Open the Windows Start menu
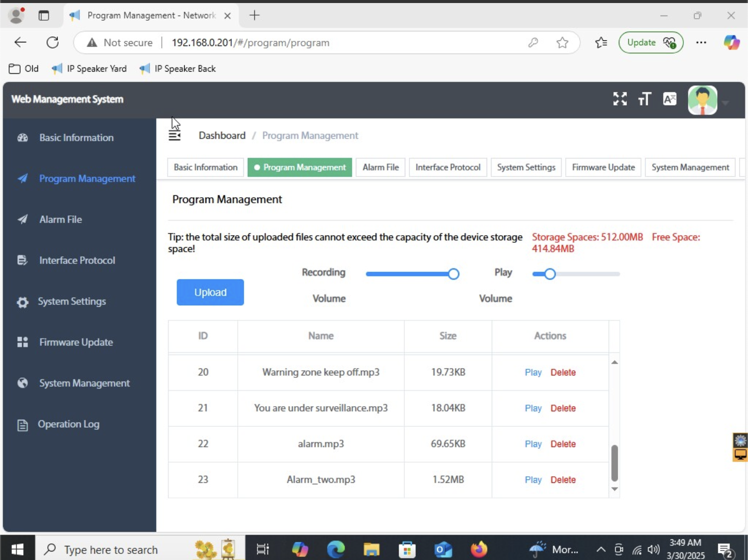The image size is (748, 560). (17, 549)
